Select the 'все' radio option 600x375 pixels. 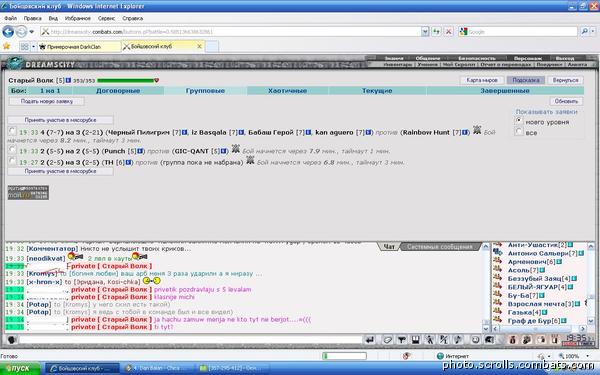(519, 132)
